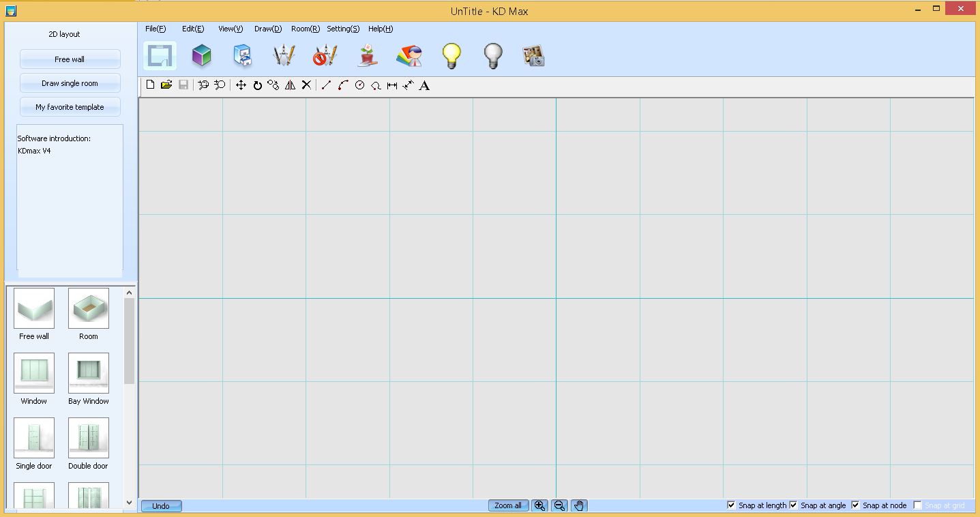
Task: Open the File menu
Action: click(x=155, y=29)
